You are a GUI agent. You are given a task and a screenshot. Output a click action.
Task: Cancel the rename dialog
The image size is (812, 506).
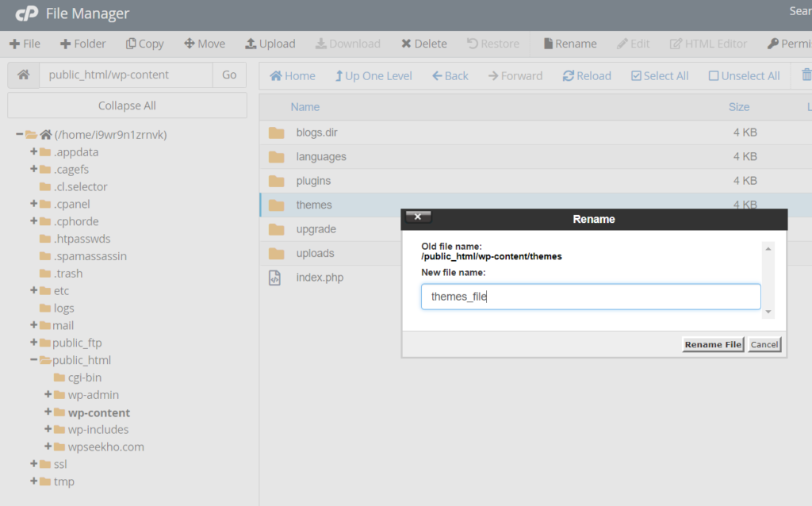click(764, 344)
